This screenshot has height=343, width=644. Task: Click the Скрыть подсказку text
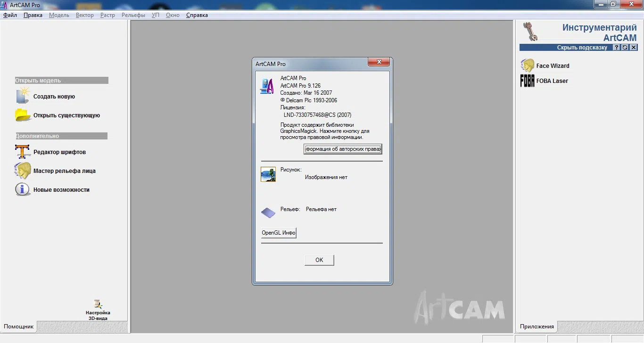(x=582, y=48)
